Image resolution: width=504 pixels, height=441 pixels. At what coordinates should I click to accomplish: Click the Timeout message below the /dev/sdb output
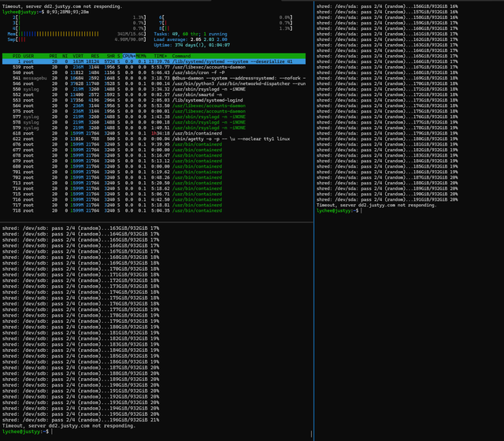tap(69, 425)
